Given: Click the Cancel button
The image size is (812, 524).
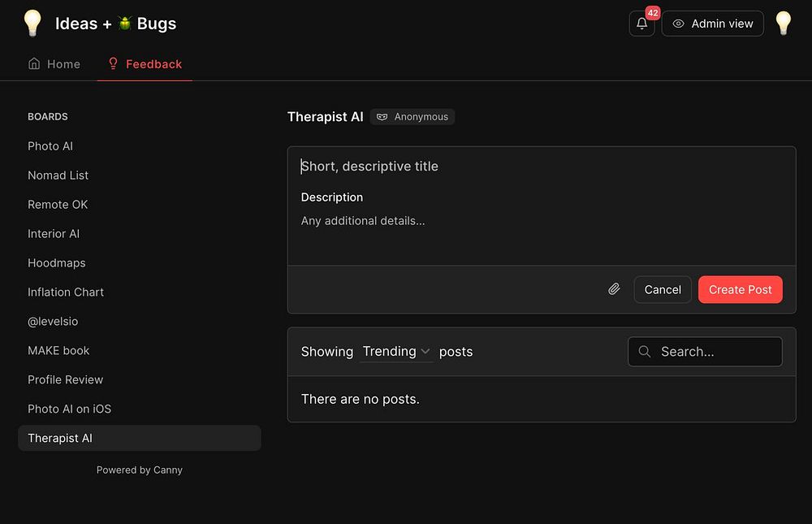Looking at the screenshot, I should 663,289.
